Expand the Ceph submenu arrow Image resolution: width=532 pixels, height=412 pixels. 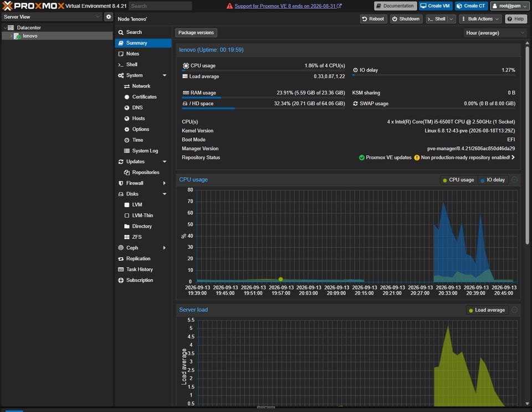(x=165, y=248)
